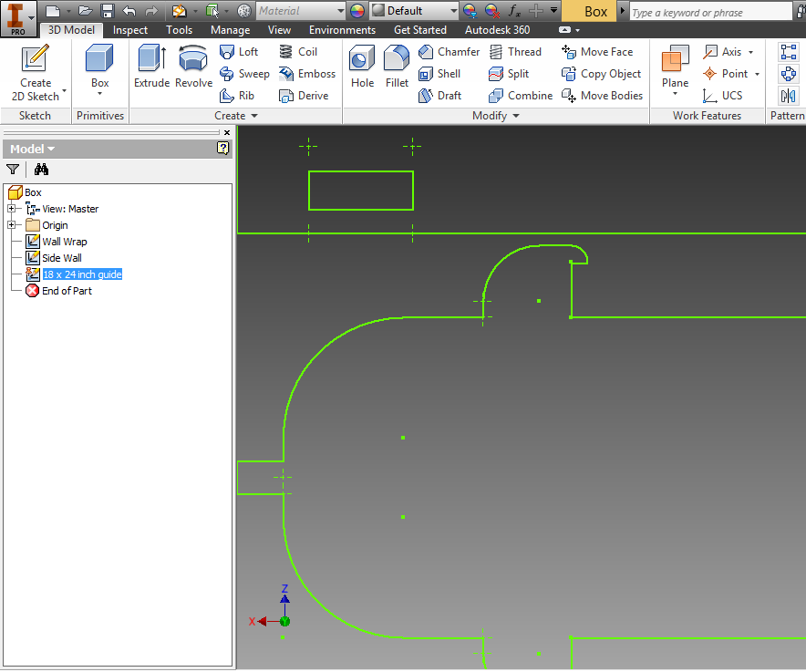Select the Coil tool
Viewport: 806px width, 672px height.
[297, 52]
